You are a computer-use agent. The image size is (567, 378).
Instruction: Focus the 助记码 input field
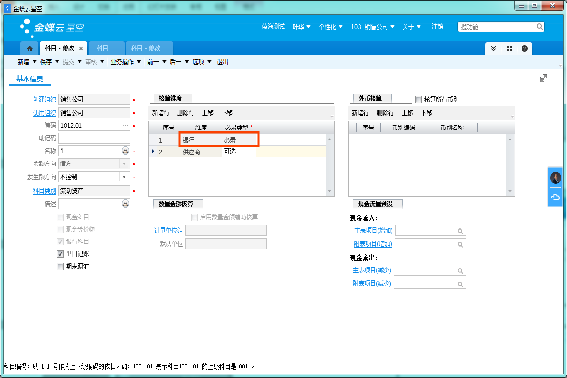tap(94, 138)
